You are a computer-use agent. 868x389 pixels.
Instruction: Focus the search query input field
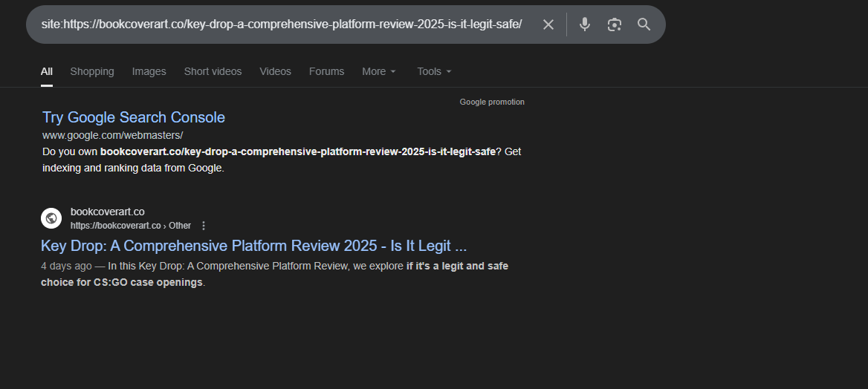point(282,24)
